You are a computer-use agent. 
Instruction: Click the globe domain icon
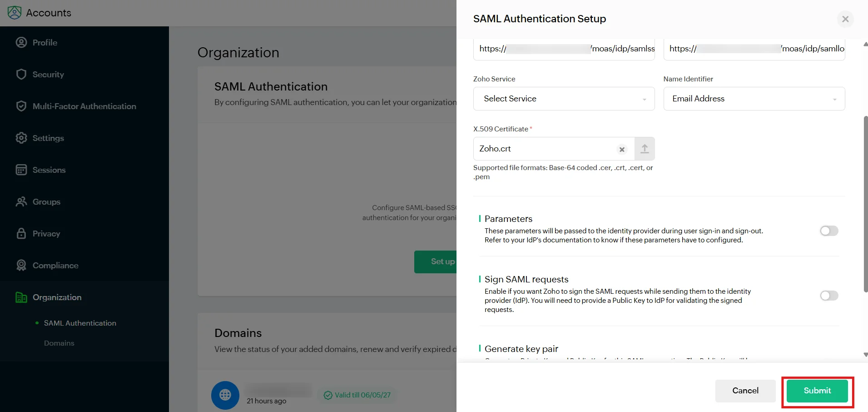[225, 395]
